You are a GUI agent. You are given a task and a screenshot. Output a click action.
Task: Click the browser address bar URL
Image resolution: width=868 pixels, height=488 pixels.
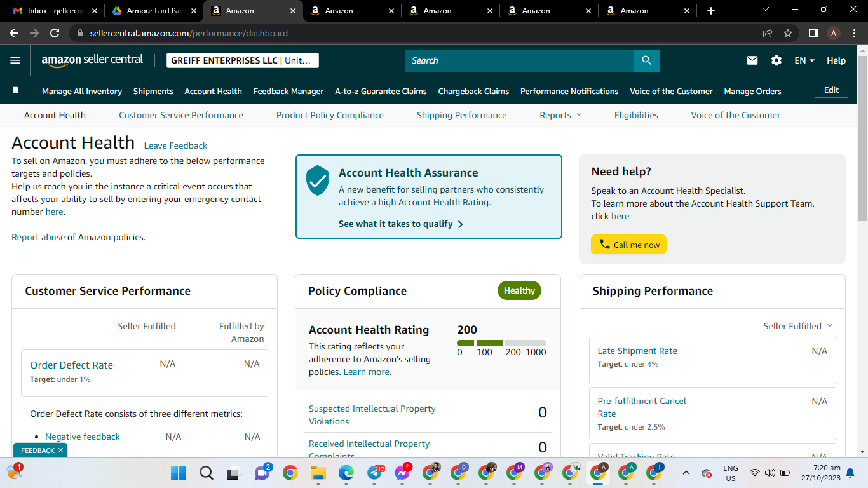189,33
